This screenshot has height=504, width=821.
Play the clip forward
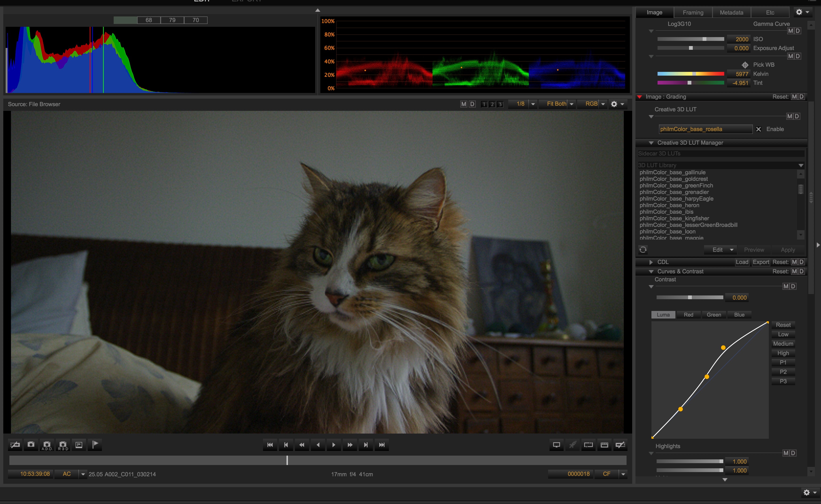tap(334, 445)
